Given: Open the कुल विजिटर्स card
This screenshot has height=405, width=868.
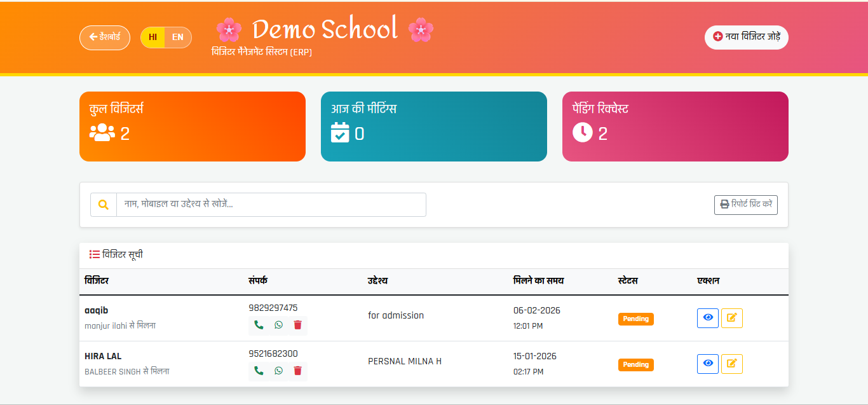Looking at the screenshot, I should [193, 127].
